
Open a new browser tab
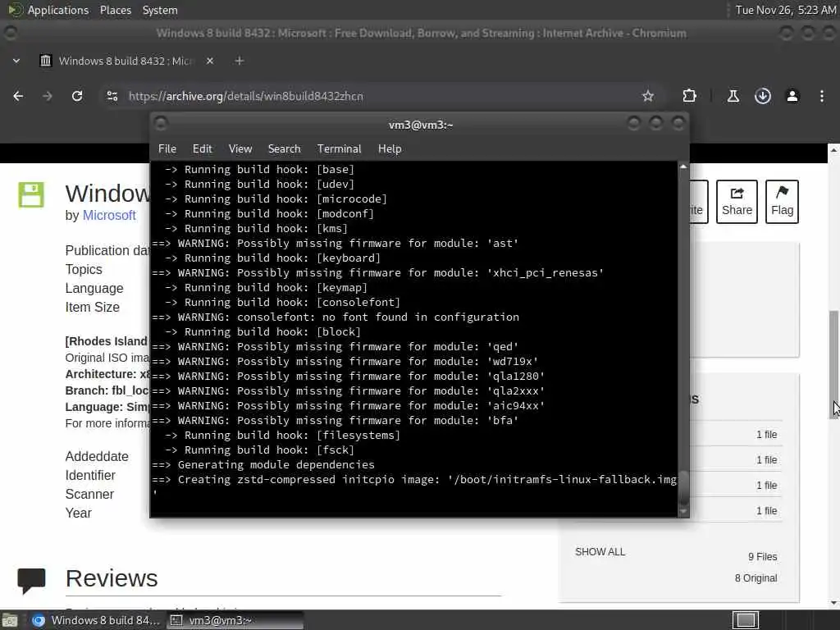240,61
